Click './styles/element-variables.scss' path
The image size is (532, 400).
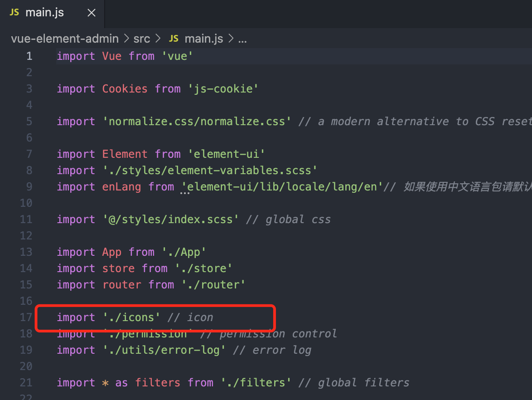click(210, 171)
